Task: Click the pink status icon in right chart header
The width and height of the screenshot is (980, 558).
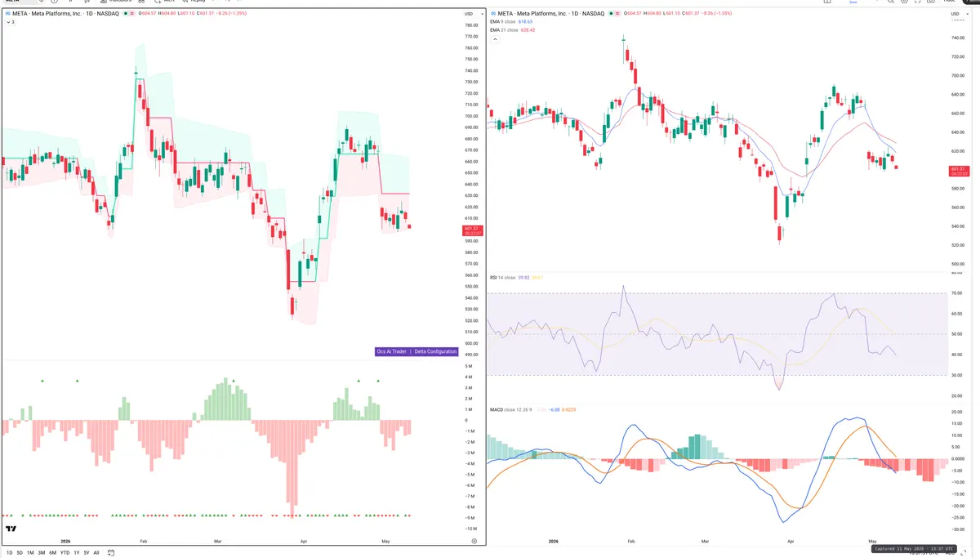Action: tap(616, 14)
